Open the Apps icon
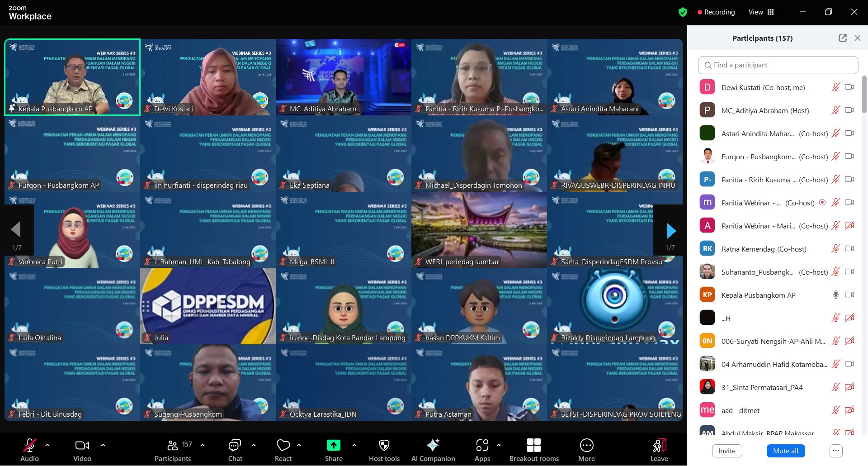Viewport: 868px width, 466px height. 482,446
